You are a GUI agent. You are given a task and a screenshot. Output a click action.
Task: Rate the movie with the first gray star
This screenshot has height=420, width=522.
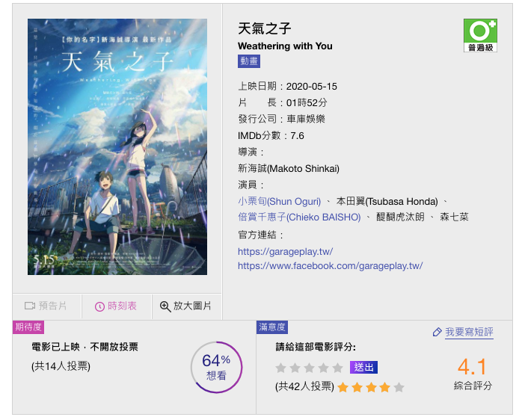click(281, 368)
